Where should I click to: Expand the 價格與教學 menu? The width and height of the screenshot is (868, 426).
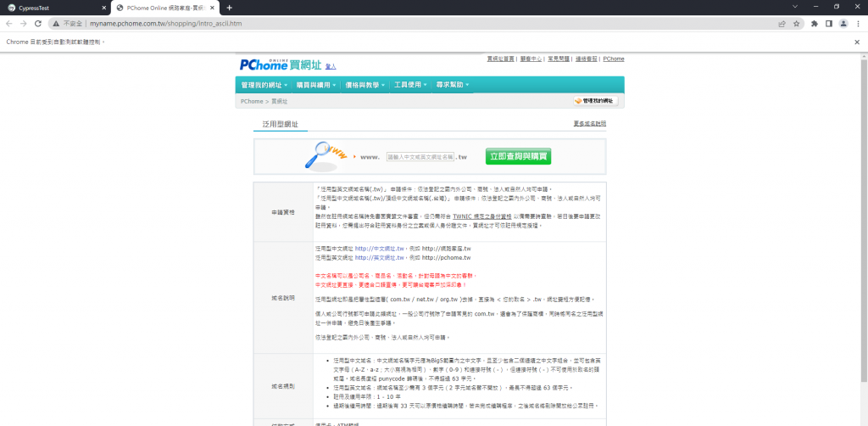pos(364,85)
